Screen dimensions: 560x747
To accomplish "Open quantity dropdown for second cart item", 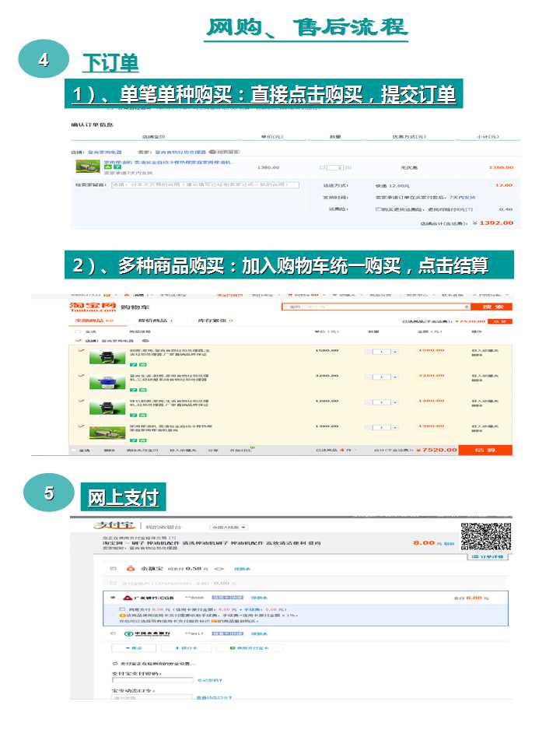I will (395, 377).
